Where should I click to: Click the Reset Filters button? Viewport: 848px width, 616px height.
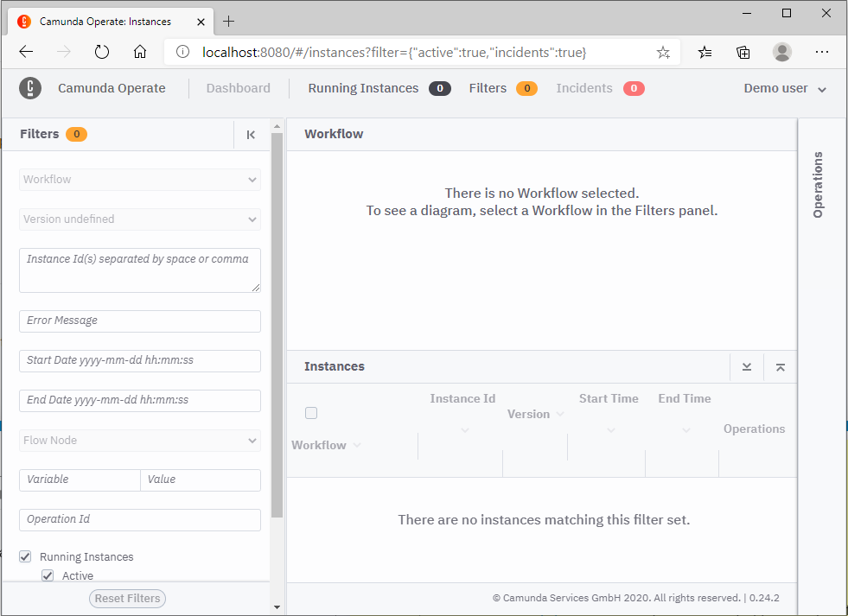(x=127, y=598)
